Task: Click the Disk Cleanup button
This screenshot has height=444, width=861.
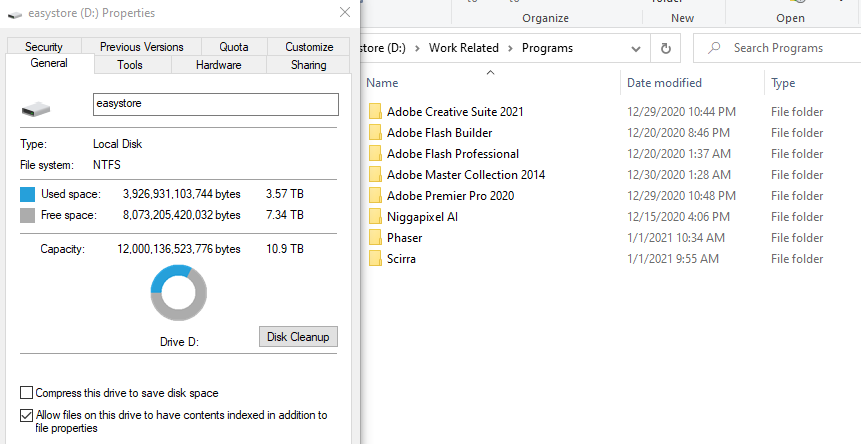Action: [x=298, y=336]
